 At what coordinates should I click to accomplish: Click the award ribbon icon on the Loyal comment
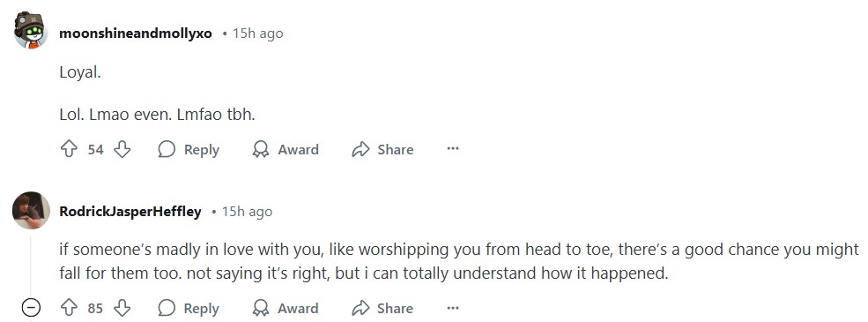(x=260, y=149)
